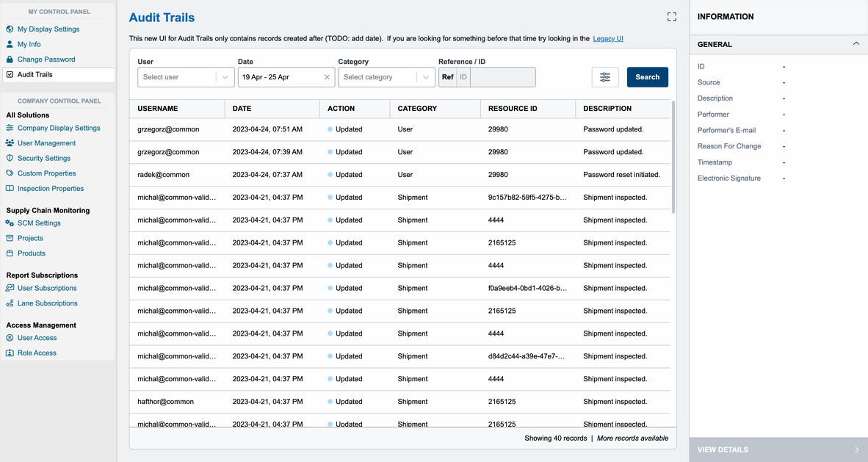Viewport: 868px width, 462px height.
Task: Click the route icon beside Lane Subscriptions
Action: click(x=10, y=303)
